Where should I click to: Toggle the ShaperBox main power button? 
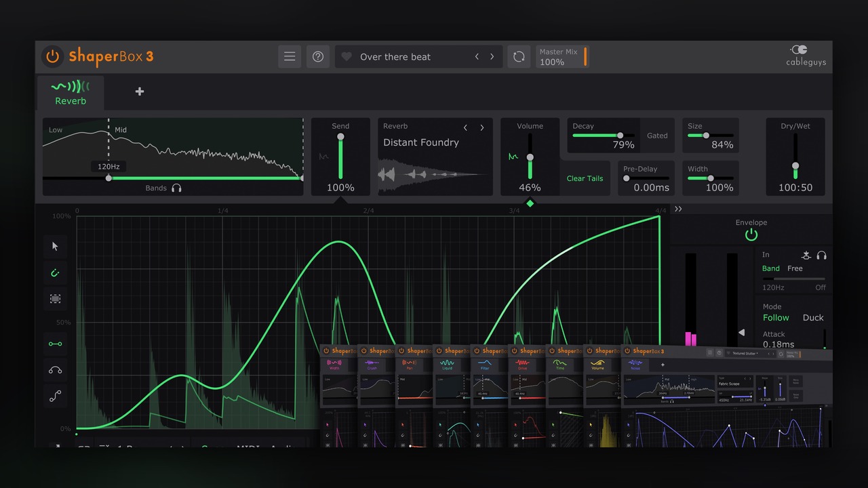click(x=52, y=56)
